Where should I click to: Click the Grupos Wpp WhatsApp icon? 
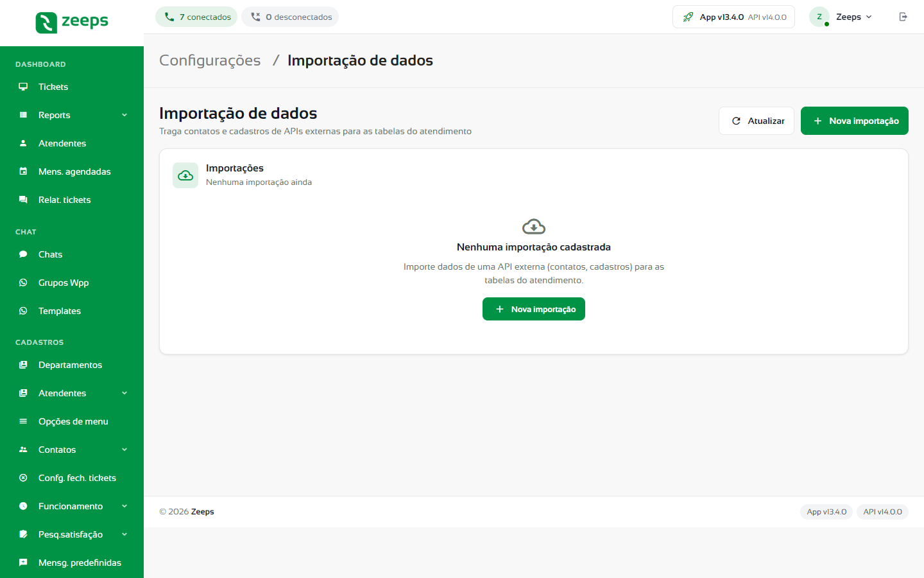point(23,283)
